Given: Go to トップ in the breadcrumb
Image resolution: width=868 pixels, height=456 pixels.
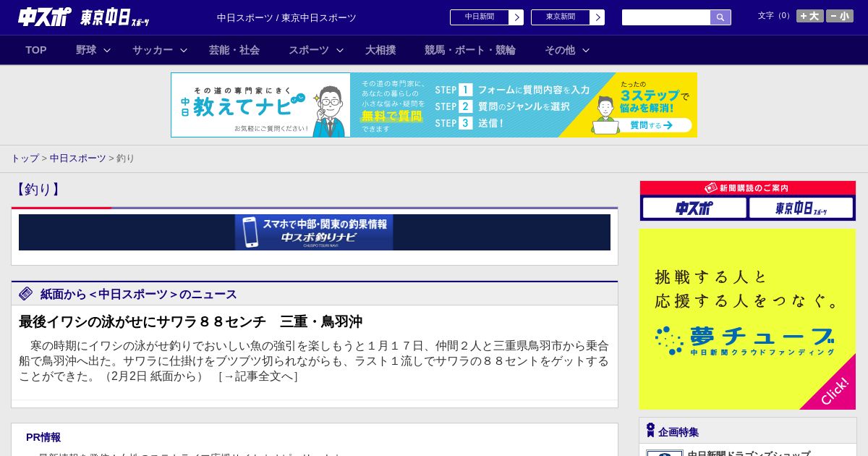Looking at the screenshot, I should pos(25,158).
